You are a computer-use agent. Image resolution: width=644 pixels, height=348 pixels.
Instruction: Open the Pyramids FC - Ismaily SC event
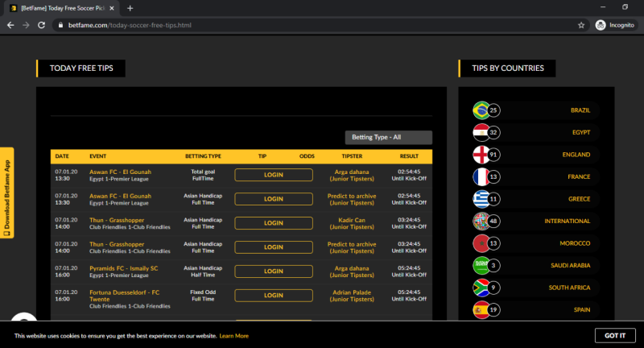point(124,268)
